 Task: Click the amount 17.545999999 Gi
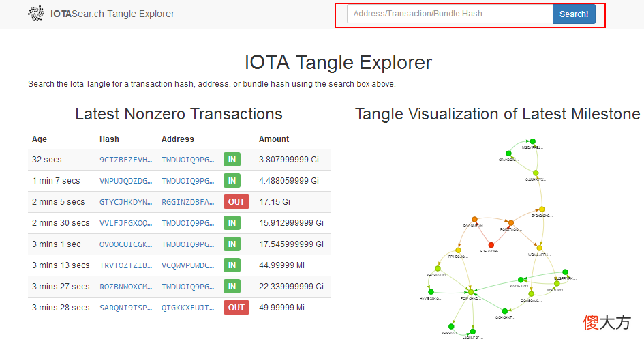(x=291, y=244)
